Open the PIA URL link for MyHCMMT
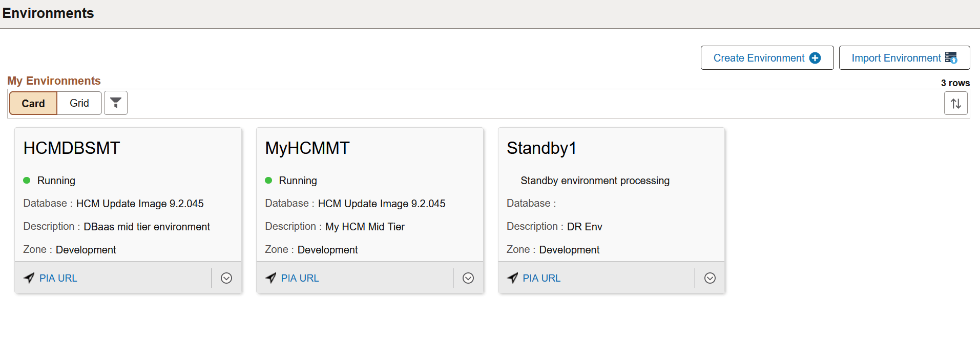The width and height of the screenshot is (980, 356). pos(300,278)
